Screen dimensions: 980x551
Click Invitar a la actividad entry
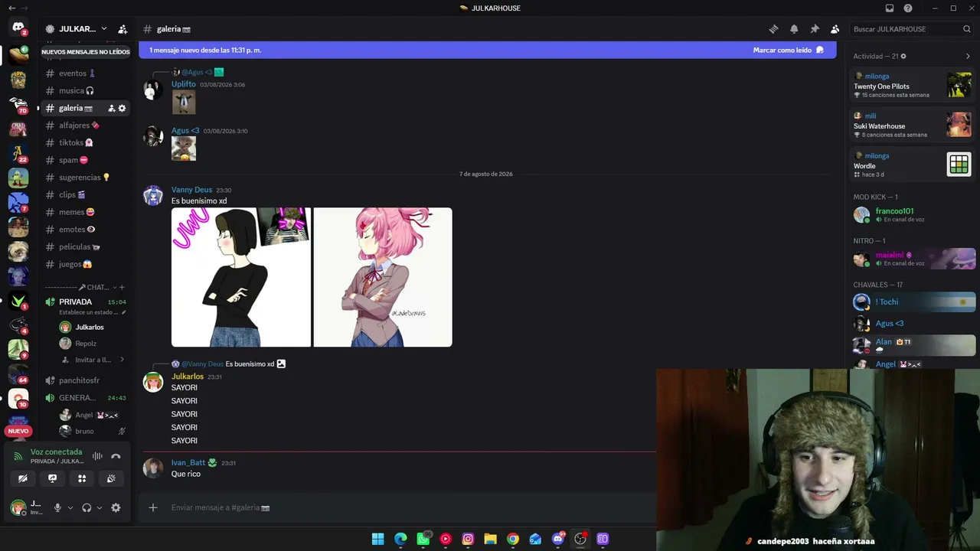click(x=92, y=360)
